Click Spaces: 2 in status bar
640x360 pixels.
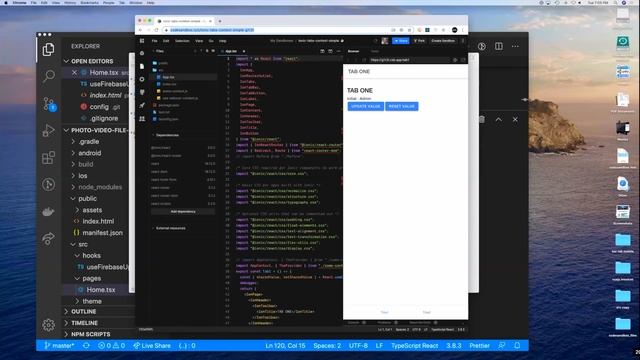pyautogui.click(x=327, y=345)
